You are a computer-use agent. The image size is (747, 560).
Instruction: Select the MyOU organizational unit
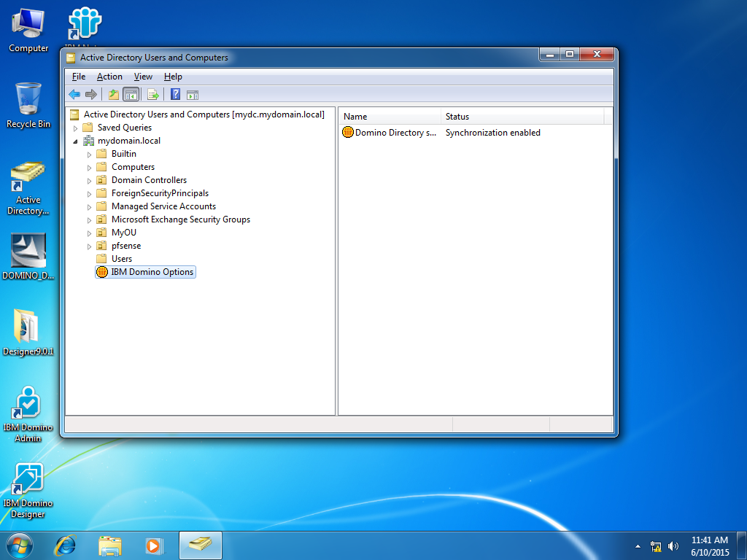click(x=124, y=232)
